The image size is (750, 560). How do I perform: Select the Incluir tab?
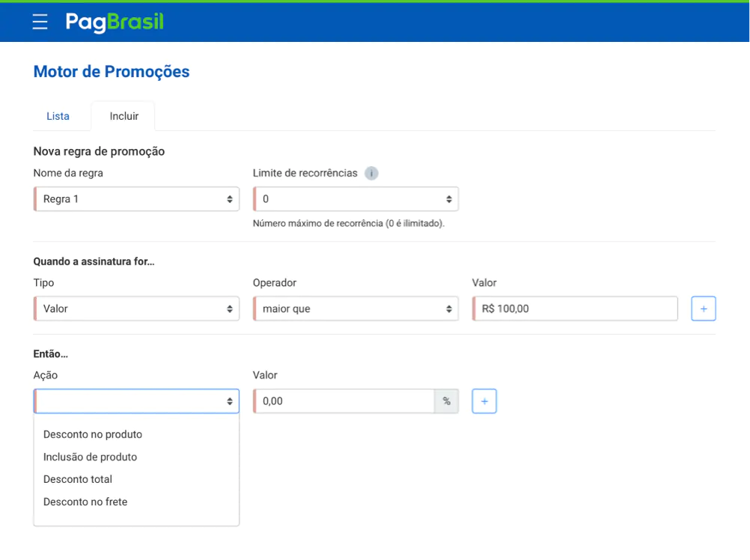[x=124, y=116]
